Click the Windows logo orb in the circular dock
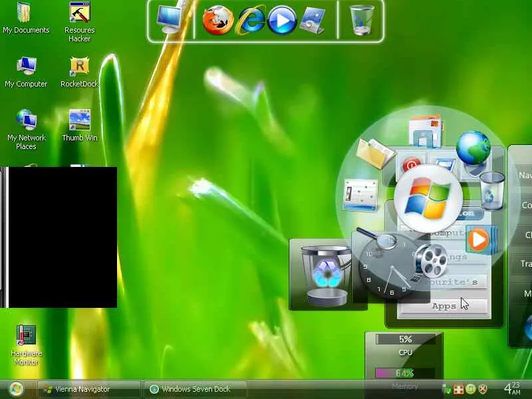This screenshot has height=399, width=532. [428, 198]
